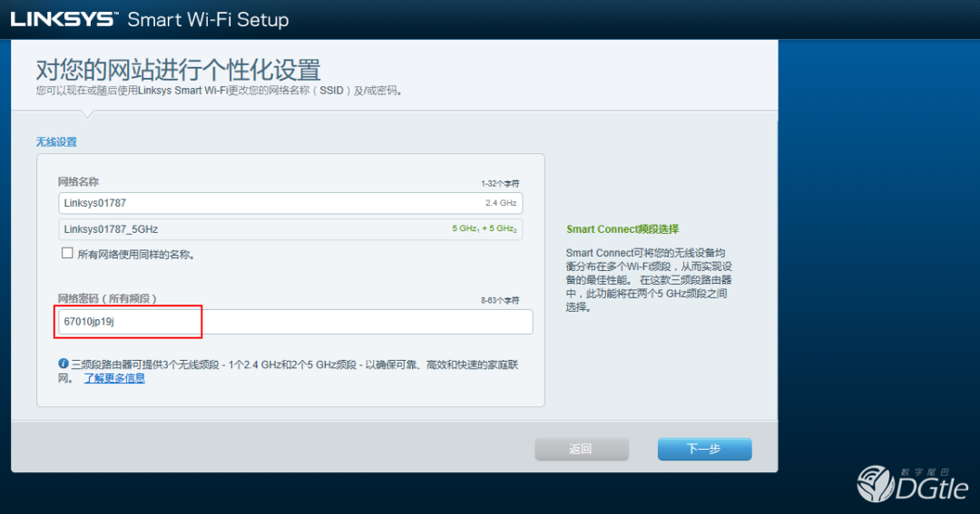Edit the 2.4 GHz network name field
980x514 pixels.
pyautogui.click(x=290, y=203)
